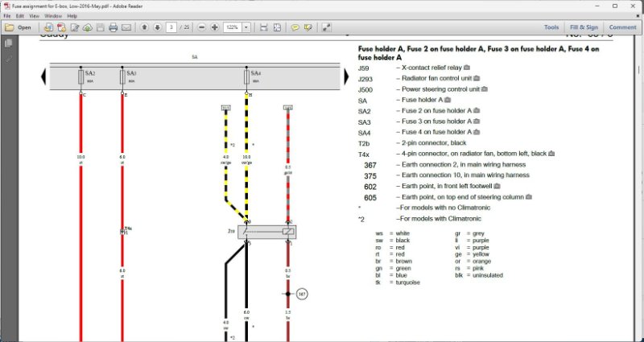Go to previous page with up arrow
This screenshot has height=342, width=644.
click(144, 27)
